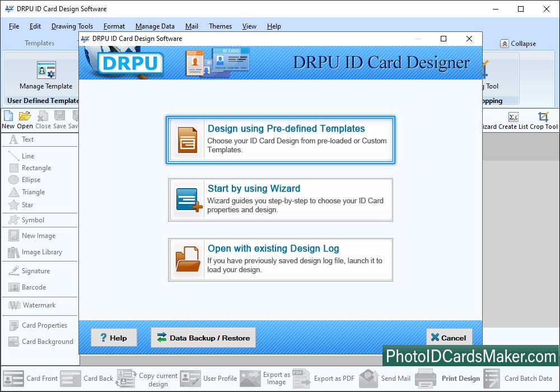Click Copy current design
The image size is (560, 392).
147,379
